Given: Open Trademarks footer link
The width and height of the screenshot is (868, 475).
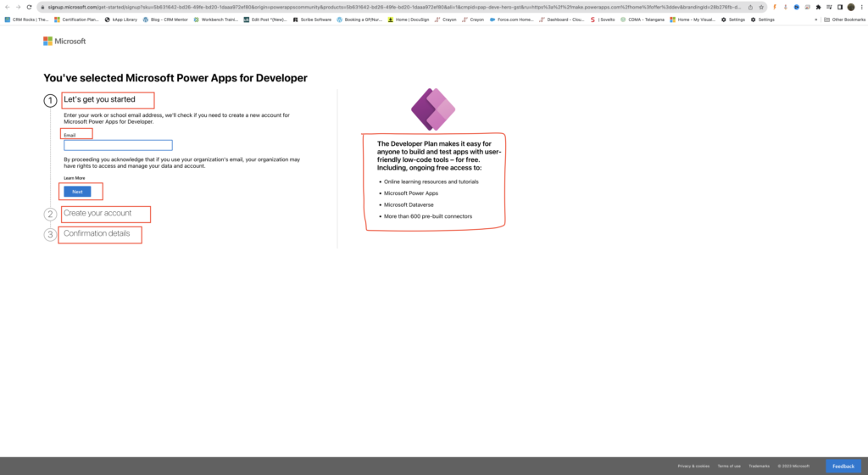Looking at the screenshot, I should 759,467.
